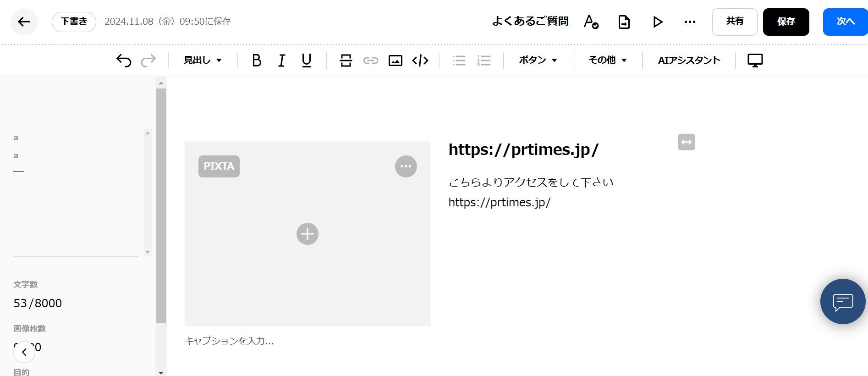Image resolution: width=868 pixels, height=376 pixels.
Task: Insert an image from the toolbar
Action: (395, 61)
